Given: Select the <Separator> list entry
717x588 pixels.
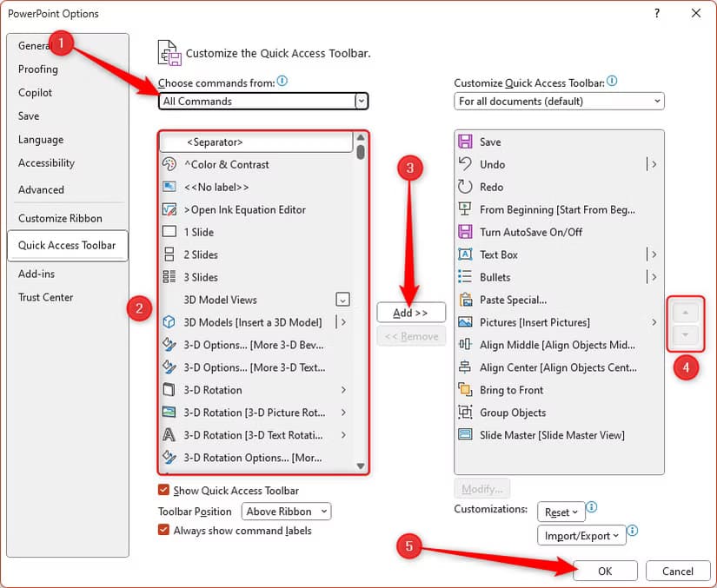Looking at the screenshot, I should (x=256, y=142).
